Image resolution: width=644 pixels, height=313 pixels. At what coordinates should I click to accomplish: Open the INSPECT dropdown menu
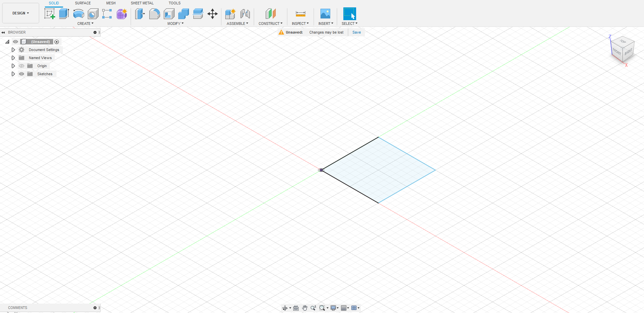pos(300,24)
